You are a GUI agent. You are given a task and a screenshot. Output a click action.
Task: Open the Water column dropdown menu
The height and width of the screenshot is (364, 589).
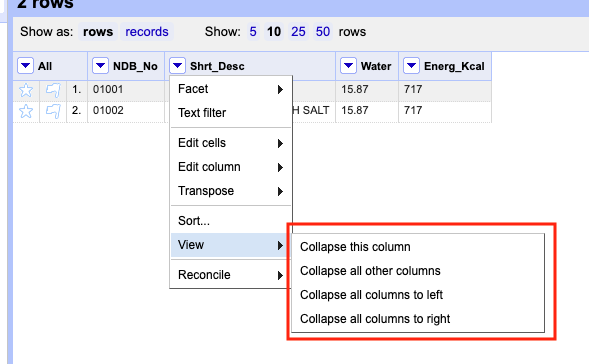(348, 66)
